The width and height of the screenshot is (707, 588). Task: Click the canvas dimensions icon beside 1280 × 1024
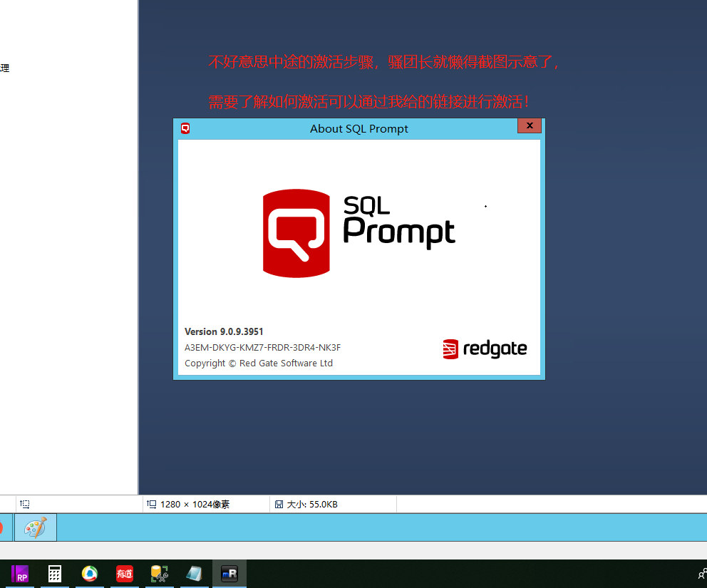(152, 504)
